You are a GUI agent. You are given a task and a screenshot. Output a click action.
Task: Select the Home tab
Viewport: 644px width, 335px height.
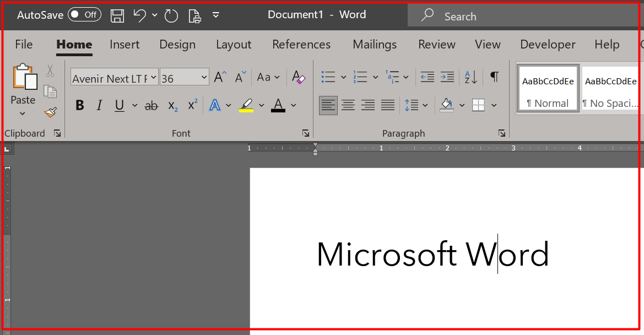[x=74, y=44]
